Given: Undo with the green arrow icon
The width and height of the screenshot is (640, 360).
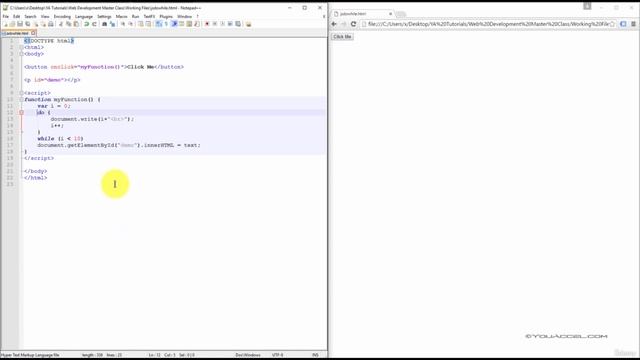Looking at the screenshot, I should click(x=86, y=24).
